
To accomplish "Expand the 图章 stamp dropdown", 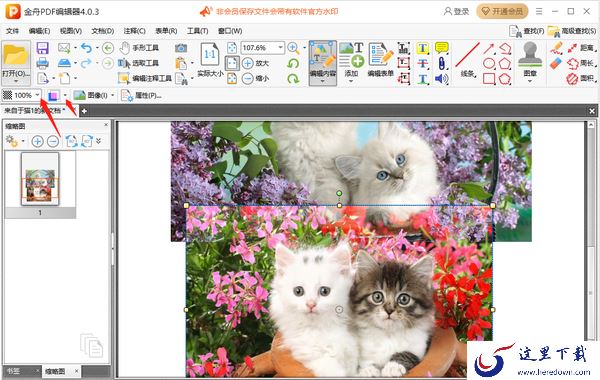I will pyautogui.click(x=530, y=82).
